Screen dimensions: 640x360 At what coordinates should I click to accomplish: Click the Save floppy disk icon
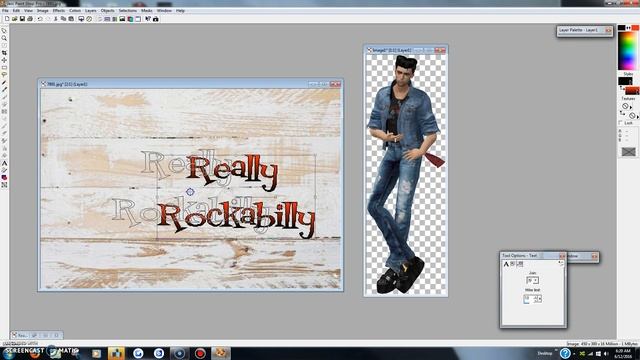click(22, 19)
